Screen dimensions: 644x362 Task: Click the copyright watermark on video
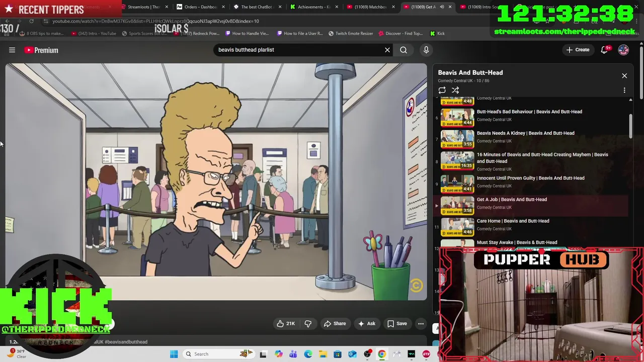tap(416, 286)
